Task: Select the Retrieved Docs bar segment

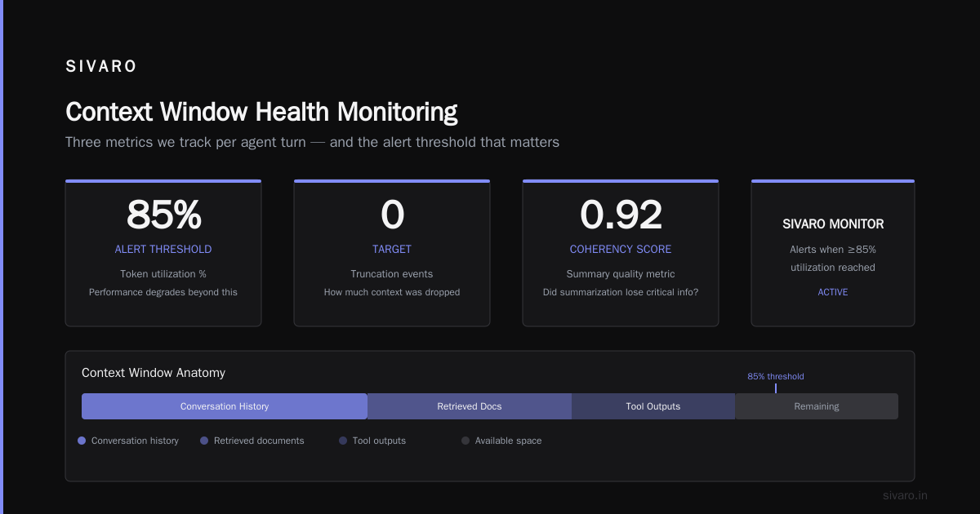Action: [x=470, y=406]
